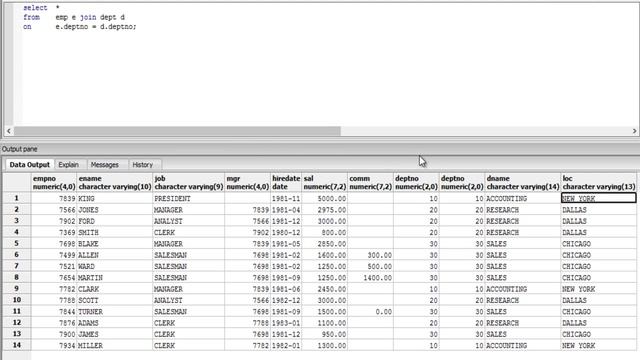Open the Messages tab
Image resolution: width=640 pixels, height=360 pixels.
104,164
